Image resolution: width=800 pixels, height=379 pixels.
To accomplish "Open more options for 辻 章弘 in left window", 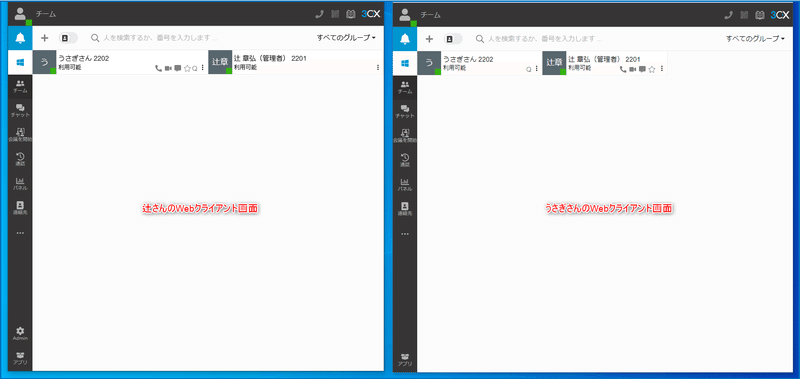I will click(x=378, y=68).
